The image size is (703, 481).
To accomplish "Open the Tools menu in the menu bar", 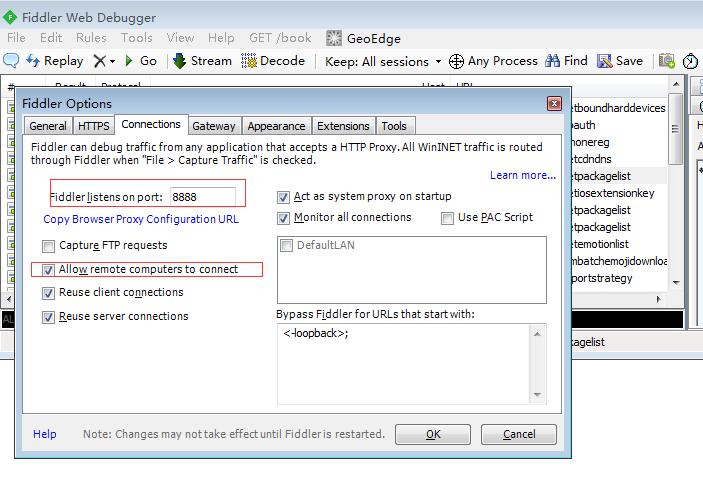I will pyautogui.click(x=136, y=38).
